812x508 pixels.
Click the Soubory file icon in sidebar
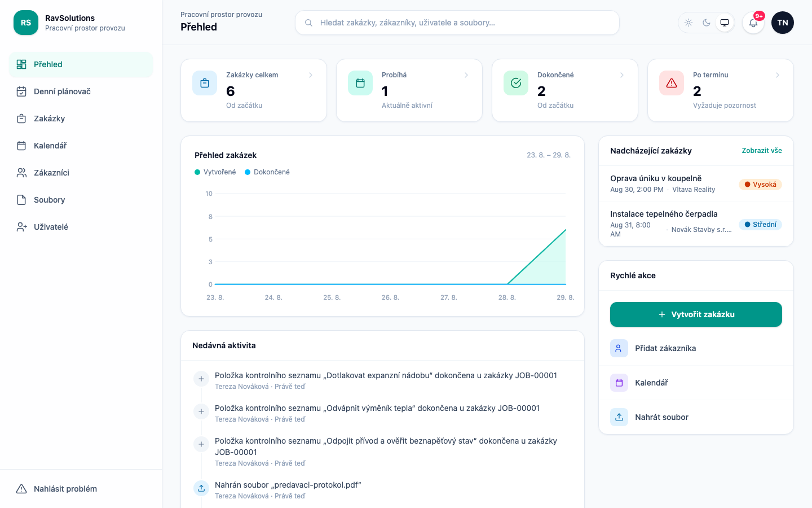click(21, 200)
